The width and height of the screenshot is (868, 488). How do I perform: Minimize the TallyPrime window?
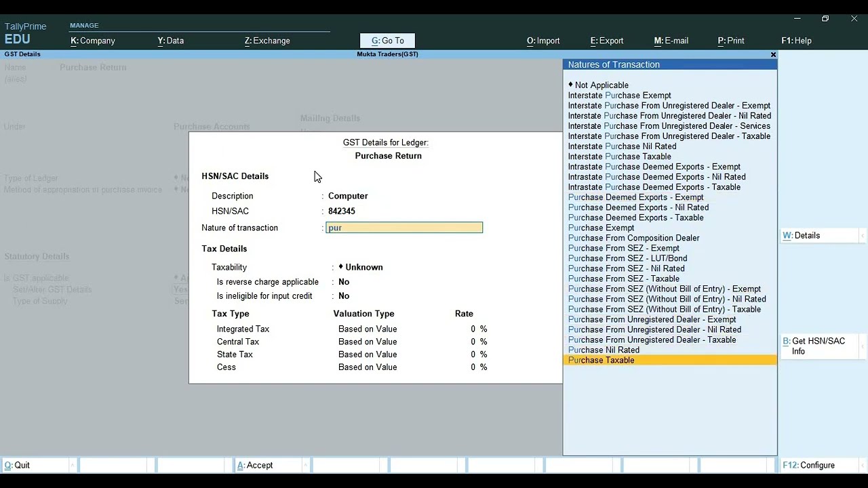pyautogui.click(x=797, y=18)
